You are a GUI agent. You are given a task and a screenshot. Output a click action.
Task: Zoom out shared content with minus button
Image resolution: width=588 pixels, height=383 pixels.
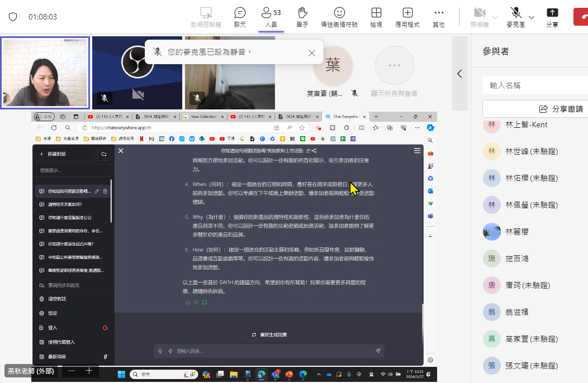click(72, 371)
